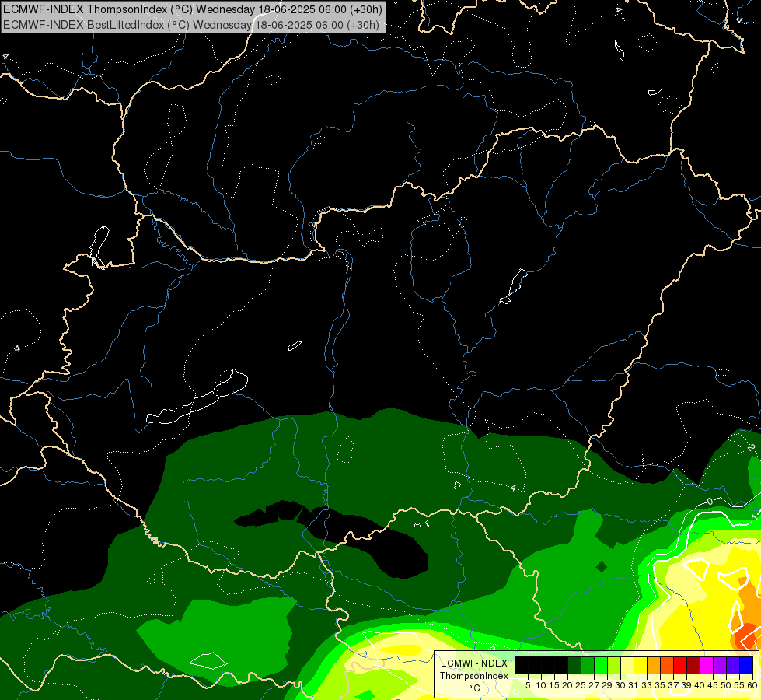Click the bright green legend swatch for 27–29

(x=600, y=665)
